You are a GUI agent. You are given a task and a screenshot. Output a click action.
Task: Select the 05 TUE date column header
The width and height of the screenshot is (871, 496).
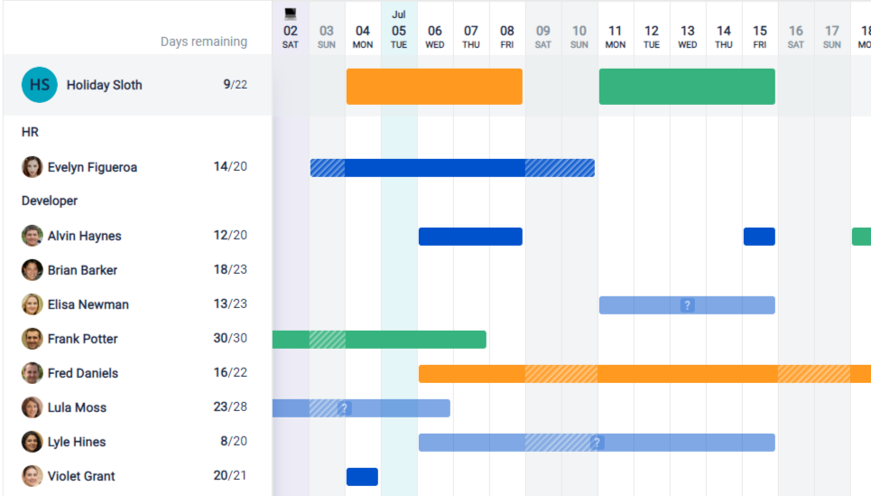(399, 36)
